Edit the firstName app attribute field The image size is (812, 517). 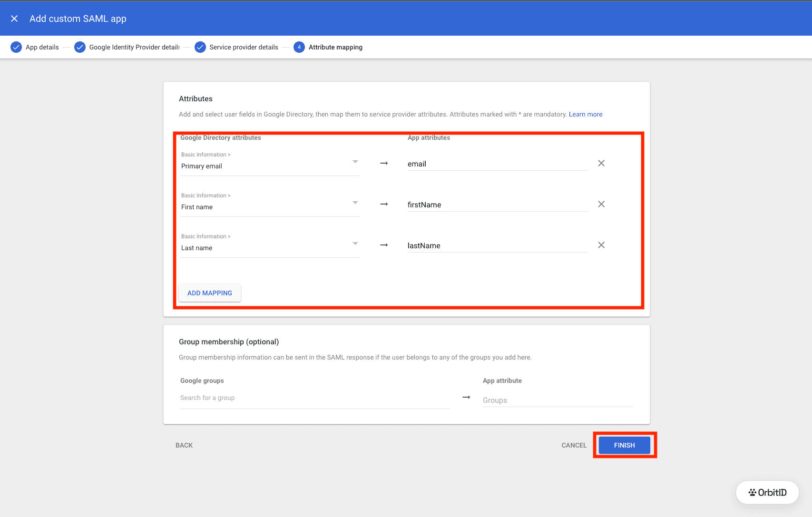pos(498,205)
